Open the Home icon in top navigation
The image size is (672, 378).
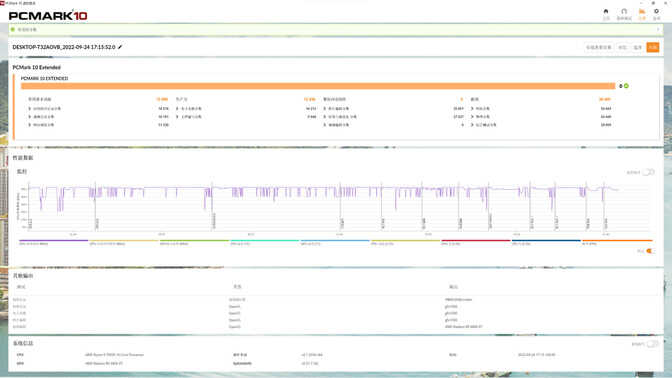pos(606,12)
